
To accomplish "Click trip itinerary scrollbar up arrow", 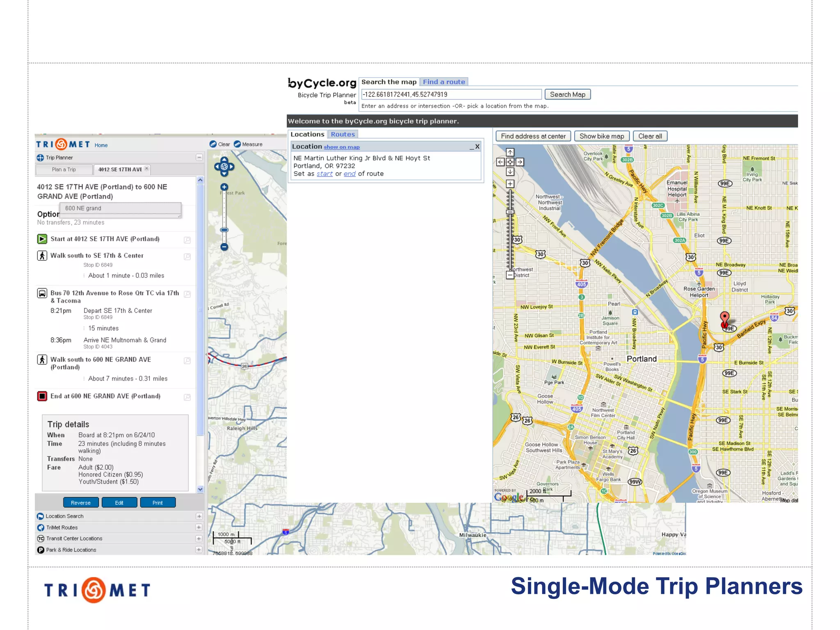I will tap(200, 180).
